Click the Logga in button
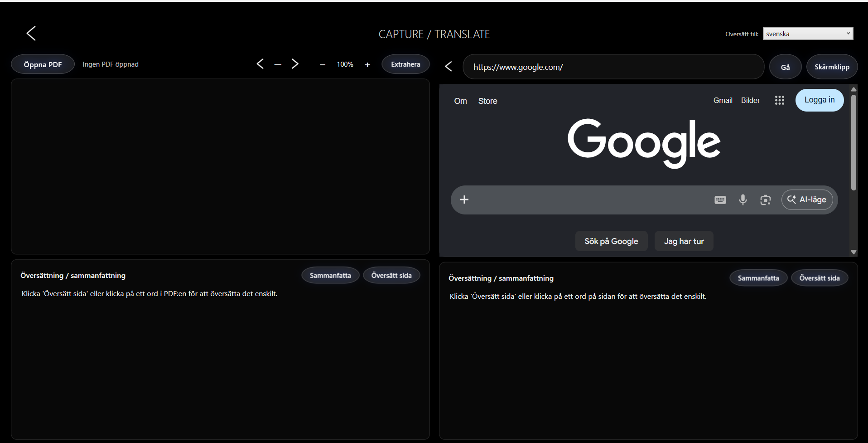The image size is (868, 443). [x=820, y=100]
